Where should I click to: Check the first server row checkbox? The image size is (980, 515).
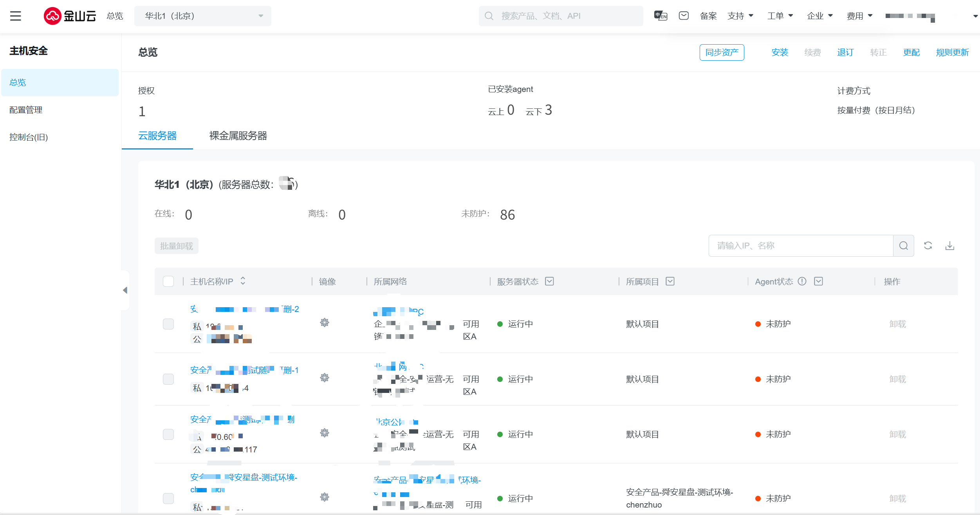(168, 324)
